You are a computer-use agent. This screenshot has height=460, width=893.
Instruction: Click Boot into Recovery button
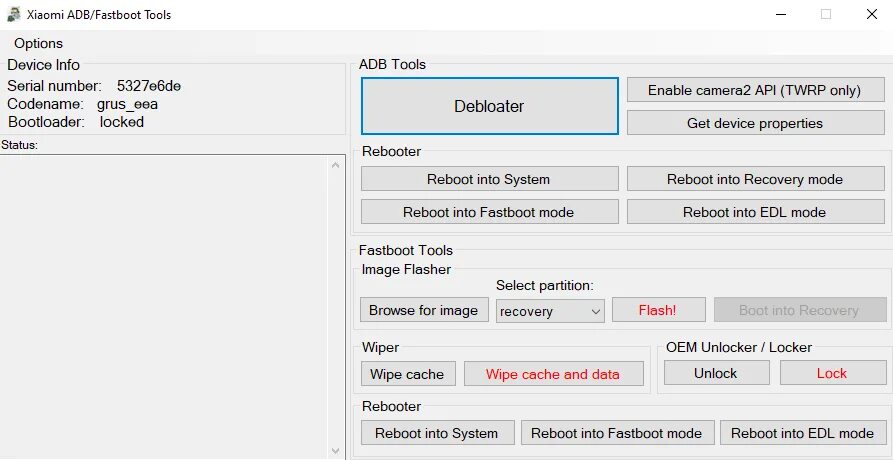click(x=800, y=310)
